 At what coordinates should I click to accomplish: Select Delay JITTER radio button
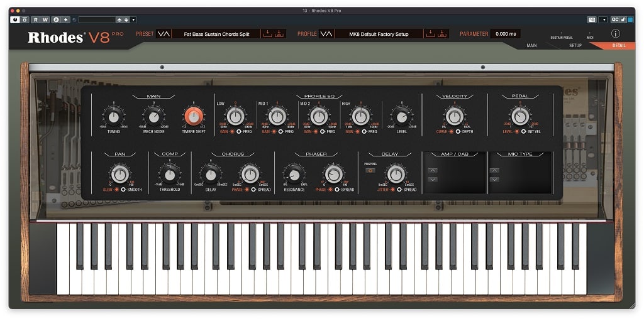pyautogui.click(x=392, y=190)
